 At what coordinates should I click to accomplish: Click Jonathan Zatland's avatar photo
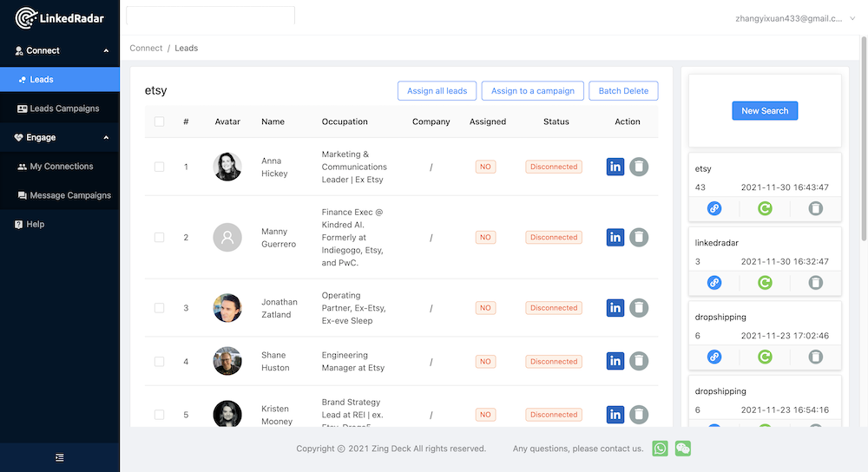pyautogui.click(x=227, y=308)
